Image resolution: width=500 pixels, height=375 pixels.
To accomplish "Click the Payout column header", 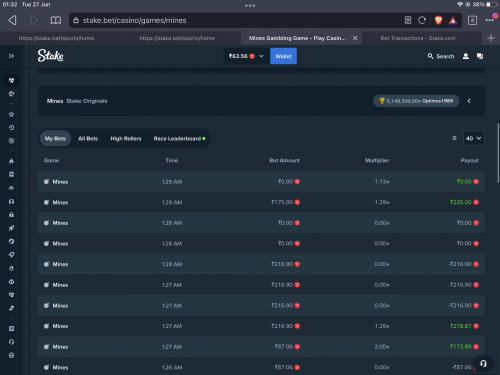I will (x=469, y=160).
